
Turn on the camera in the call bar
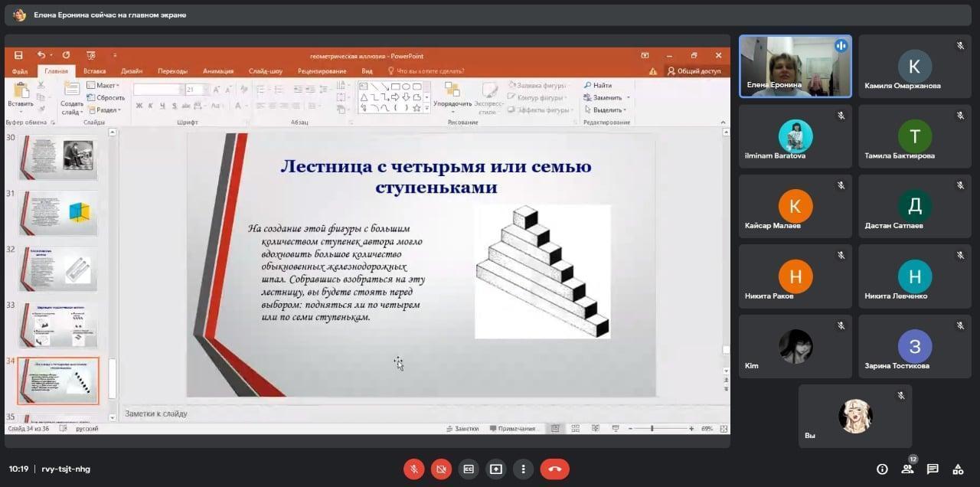[441, 469]
